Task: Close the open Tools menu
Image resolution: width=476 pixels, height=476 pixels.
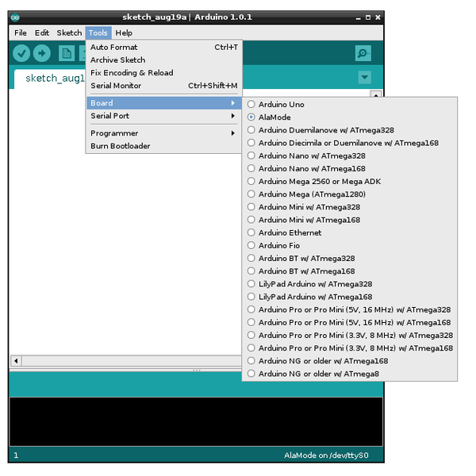Action: pyautogui.click(x=98, y=33)
